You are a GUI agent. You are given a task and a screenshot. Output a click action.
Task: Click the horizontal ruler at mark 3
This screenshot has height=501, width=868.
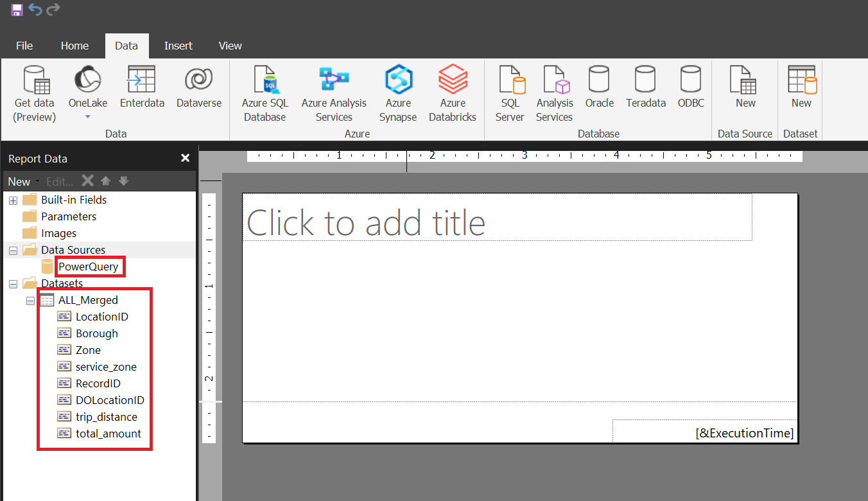tap(525, 156)
